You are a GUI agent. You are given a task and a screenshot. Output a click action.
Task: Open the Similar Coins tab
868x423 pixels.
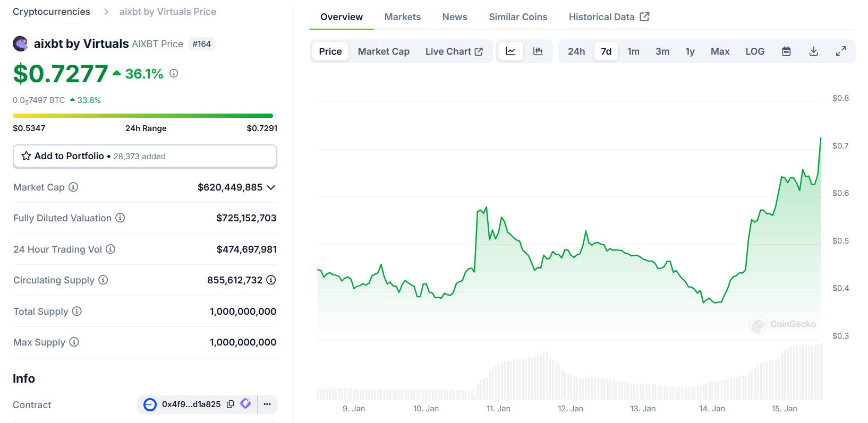(x=518, y=17)
